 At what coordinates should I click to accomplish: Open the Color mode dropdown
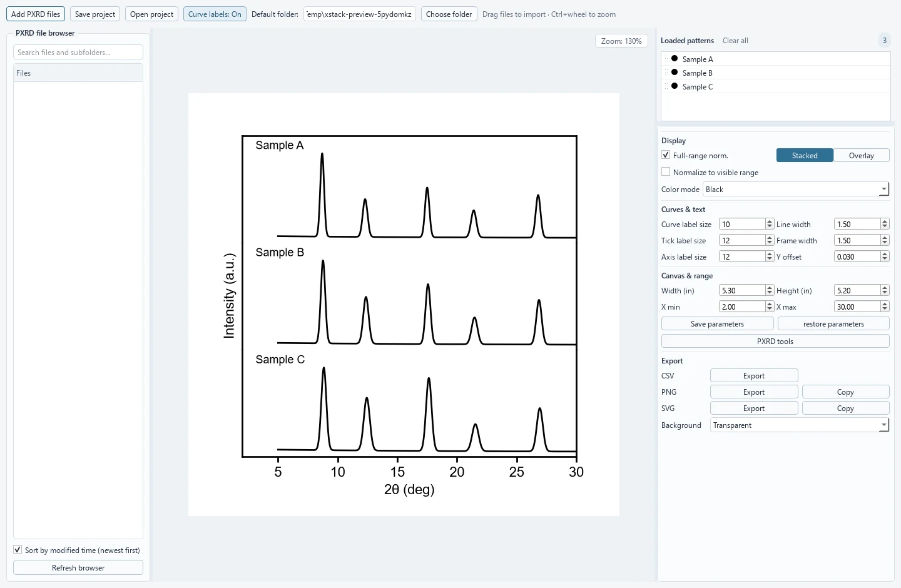(796, 189)
